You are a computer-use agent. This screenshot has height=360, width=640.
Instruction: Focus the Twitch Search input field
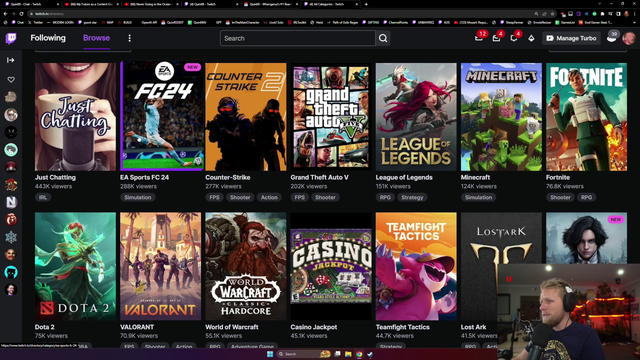[x=298, y=38]
